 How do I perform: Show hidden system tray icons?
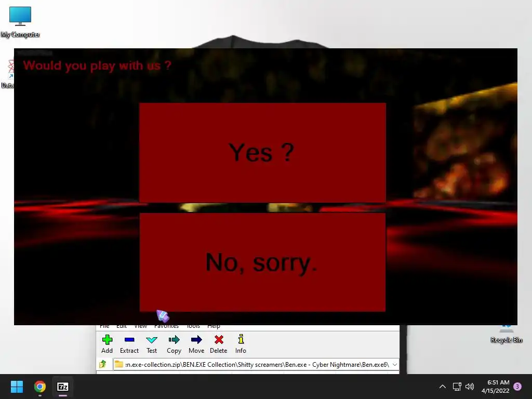point(443,387)
